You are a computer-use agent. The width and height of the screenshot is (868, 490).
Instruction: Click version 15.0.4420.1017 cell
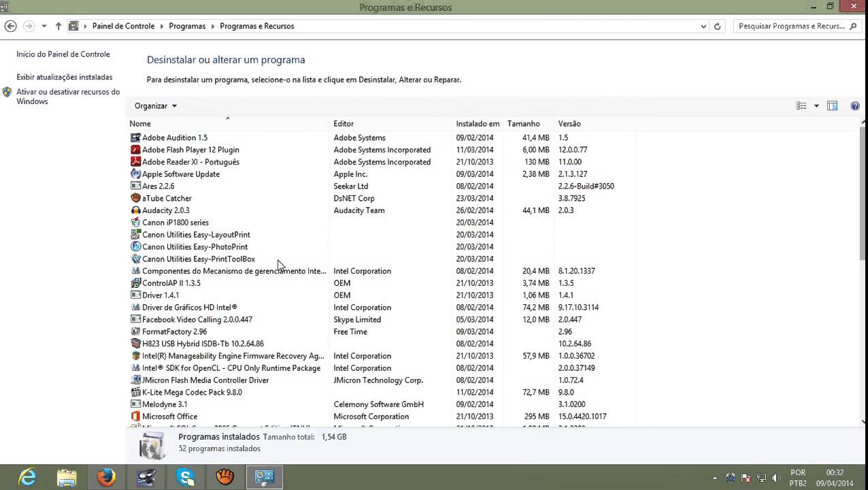click(582, 416)
